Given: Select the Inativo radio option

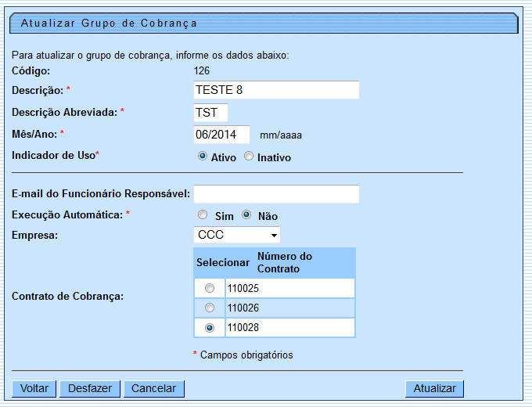Looking at the screenshot, I should tap(250, 157).
